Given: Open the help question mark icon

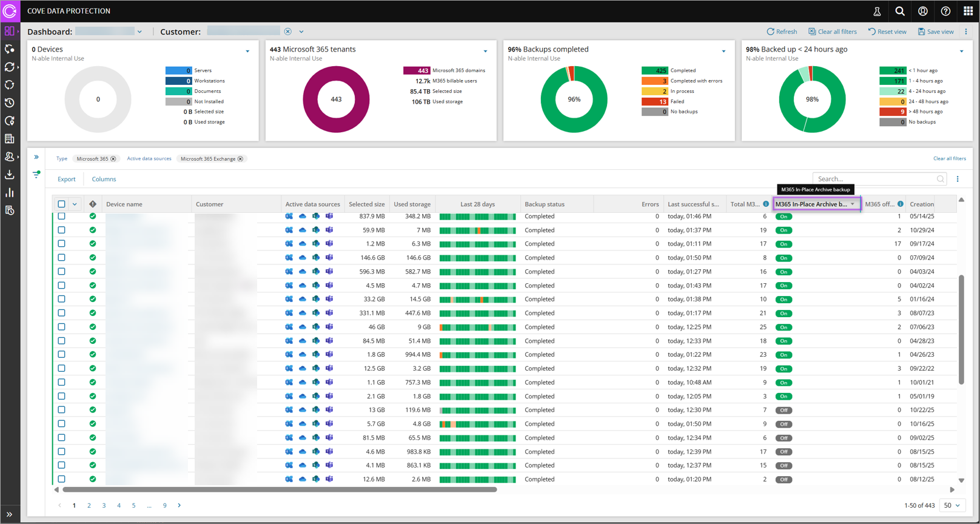Looking at the screenshot, I should coord(945,12).
